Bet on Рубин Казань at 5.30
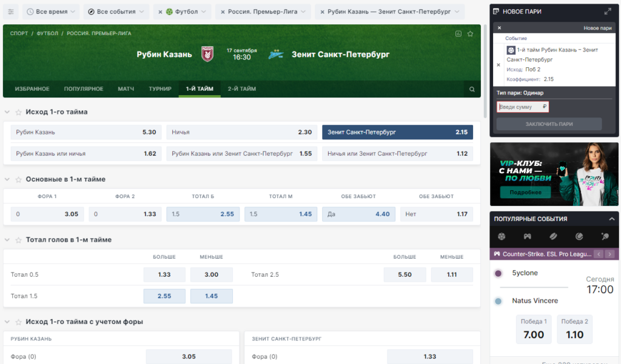This screenshot has width=621, height=364. [x=86, y=132]
